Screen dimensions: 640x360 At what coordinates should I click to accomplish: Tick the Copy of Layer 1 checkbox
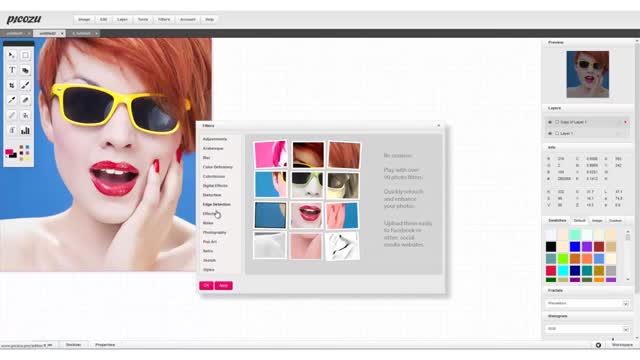[557, 122]
